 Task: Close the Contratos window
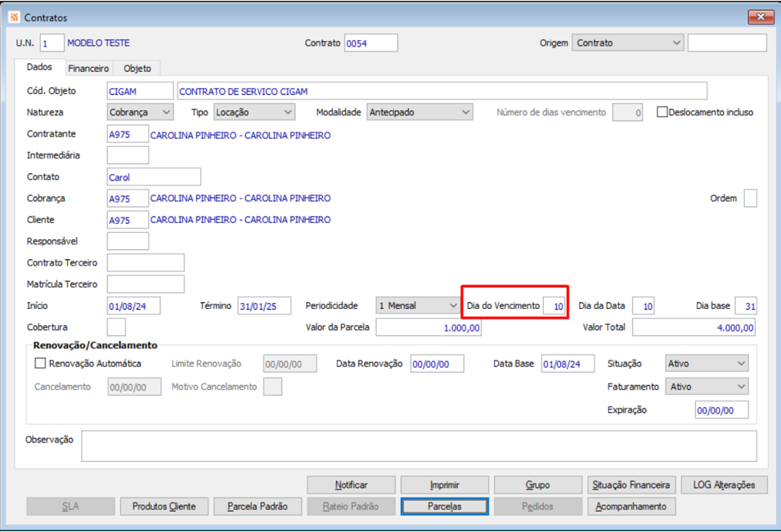pos(761,17)
